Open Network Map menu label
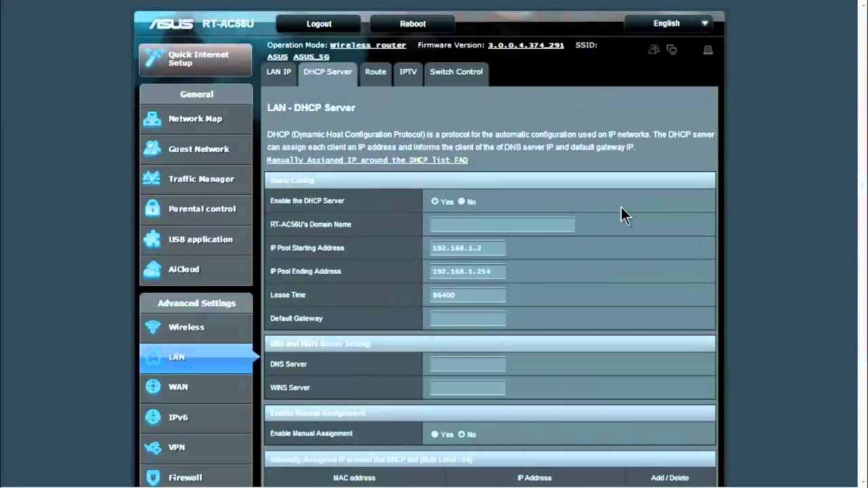868x488 pixels. (x=195, y=119)
